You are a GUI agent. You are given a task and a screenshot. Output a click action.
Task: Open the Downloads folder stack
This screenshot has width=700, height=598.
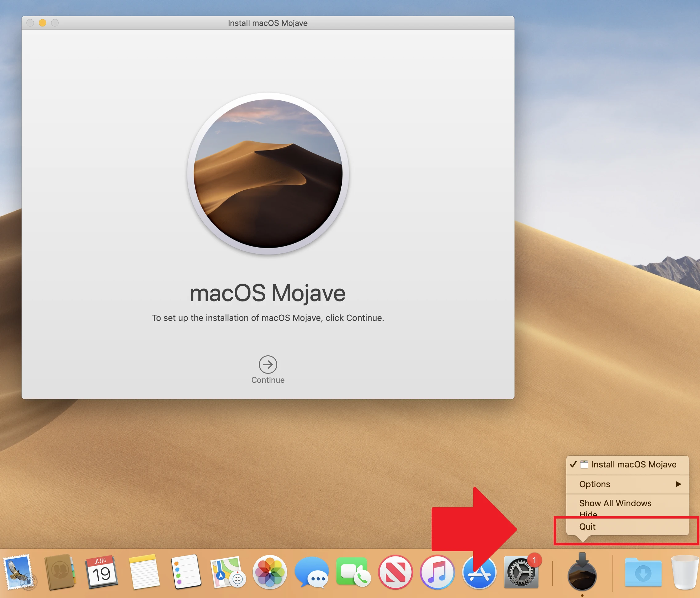coord(643,572)
